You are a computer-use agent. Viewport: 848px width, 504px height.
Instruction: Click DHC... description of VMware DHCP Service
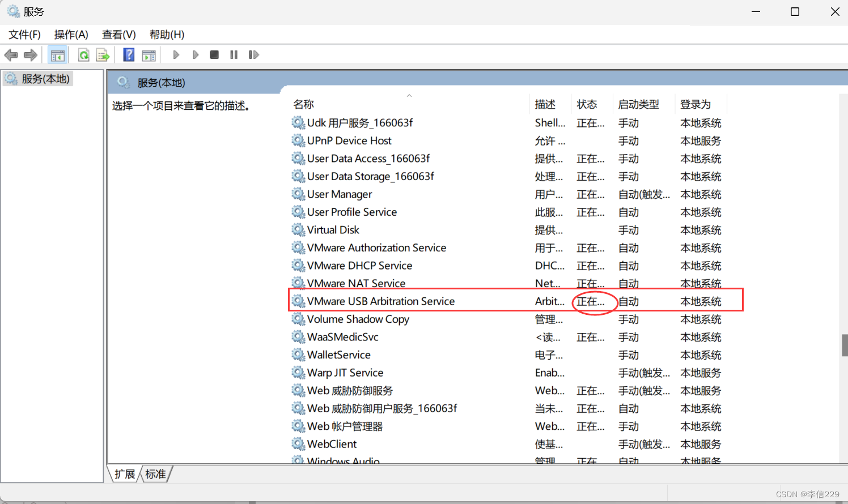click(x=550, y=266)
